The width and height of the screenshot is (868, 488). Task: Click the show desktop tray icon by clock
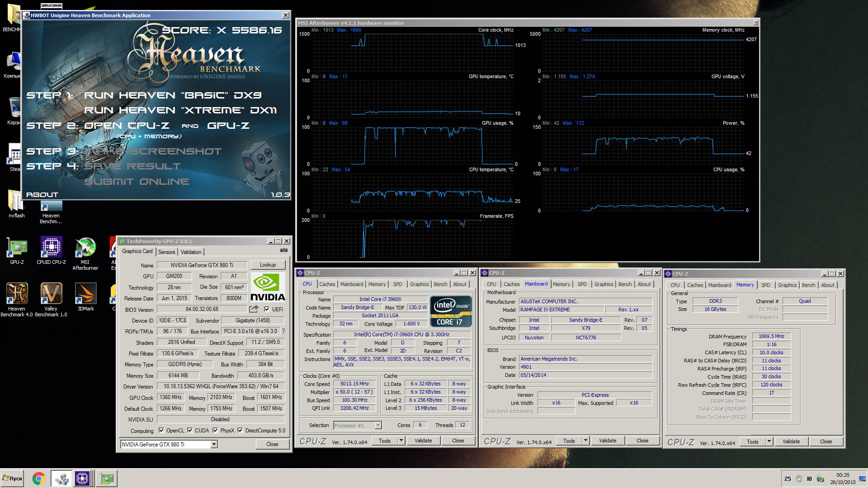point(863,479)
